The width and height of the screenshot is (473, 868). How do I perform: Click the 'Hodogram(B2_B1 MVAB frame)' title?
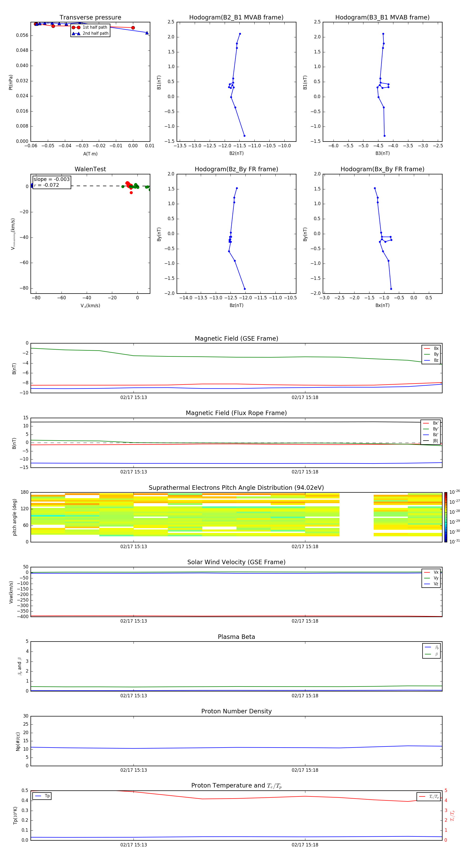pos(236,17)
